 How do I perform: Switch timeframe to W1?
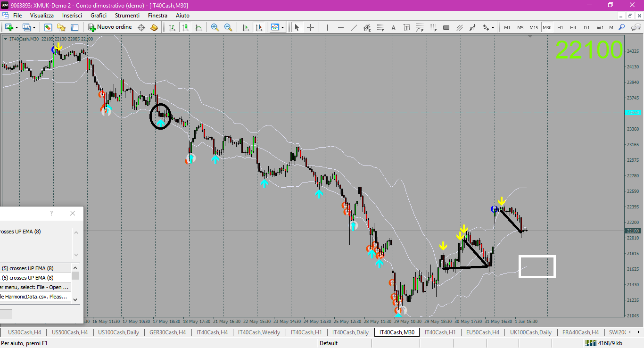click(x=600, y=27)
